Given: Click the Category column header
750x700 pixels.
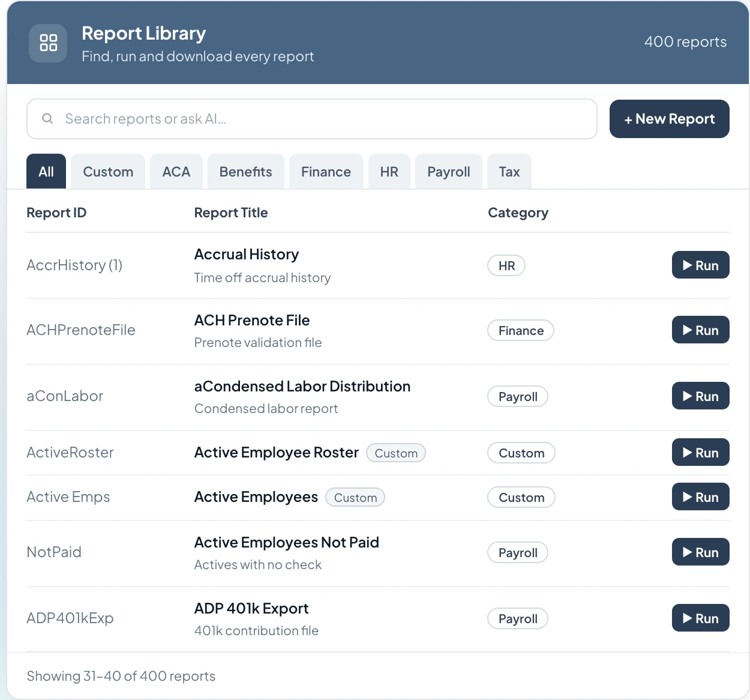Looking at the screenshot, I should point(518,213).
